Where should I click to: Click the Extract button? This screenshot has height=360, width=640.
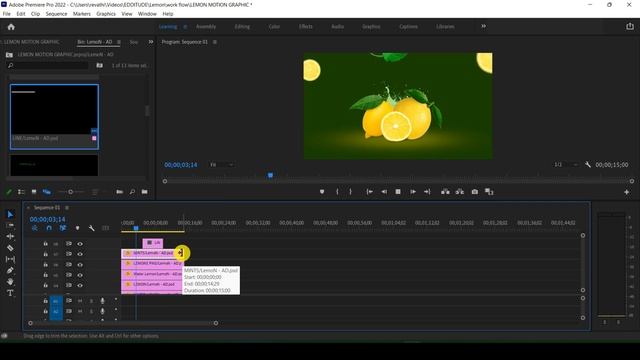tap(460, 192)
